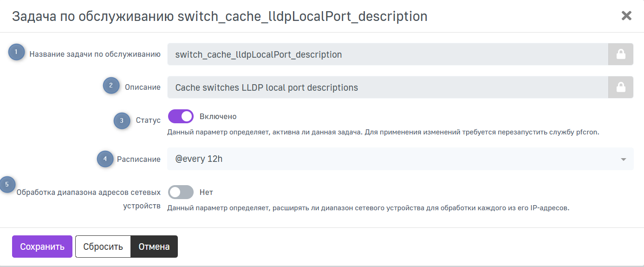The width and height of the screenshot is (644, 267).
Task: Click the numbered badge 1 marker
Action: 16,53
